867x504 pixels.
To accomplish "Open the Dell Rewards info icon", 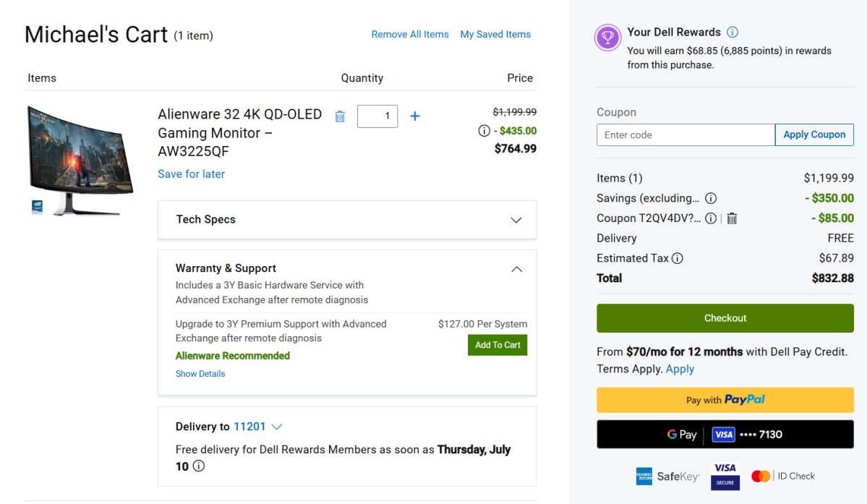I will 732,32.
